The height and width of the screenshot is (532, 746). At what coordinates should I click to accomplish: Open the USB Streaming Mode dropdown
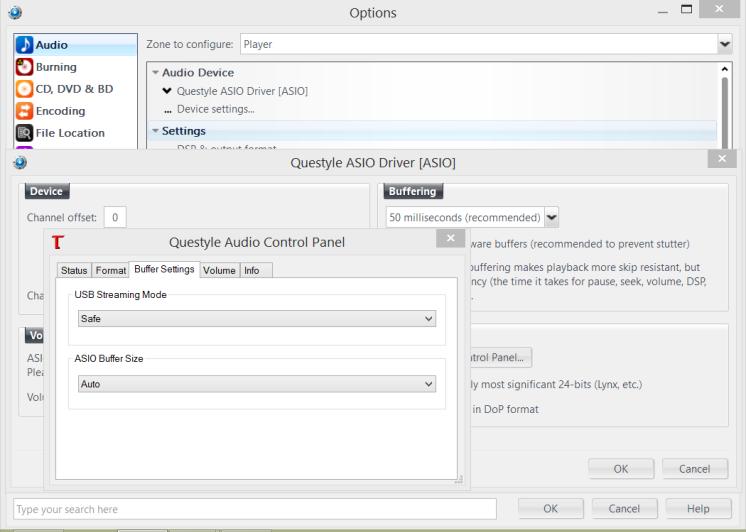point(256,319)
